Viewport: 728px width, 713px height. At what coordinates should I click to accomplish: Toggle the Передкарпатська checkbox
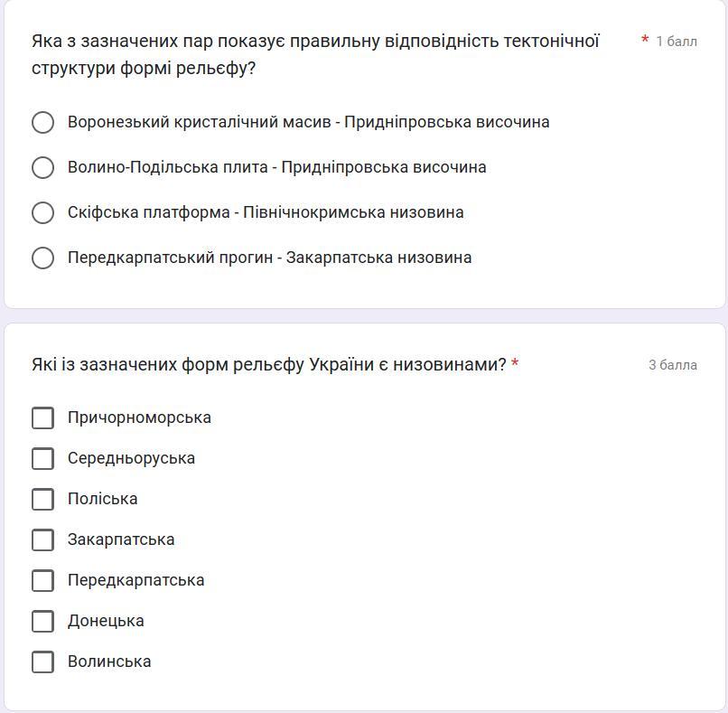42,580
